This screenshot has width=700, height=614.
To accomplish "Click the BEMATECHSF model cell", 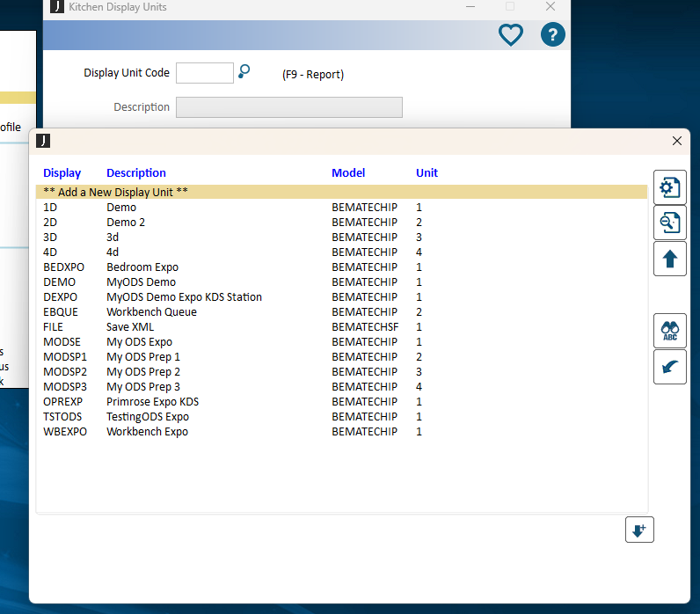I will [x=365, y=327].
